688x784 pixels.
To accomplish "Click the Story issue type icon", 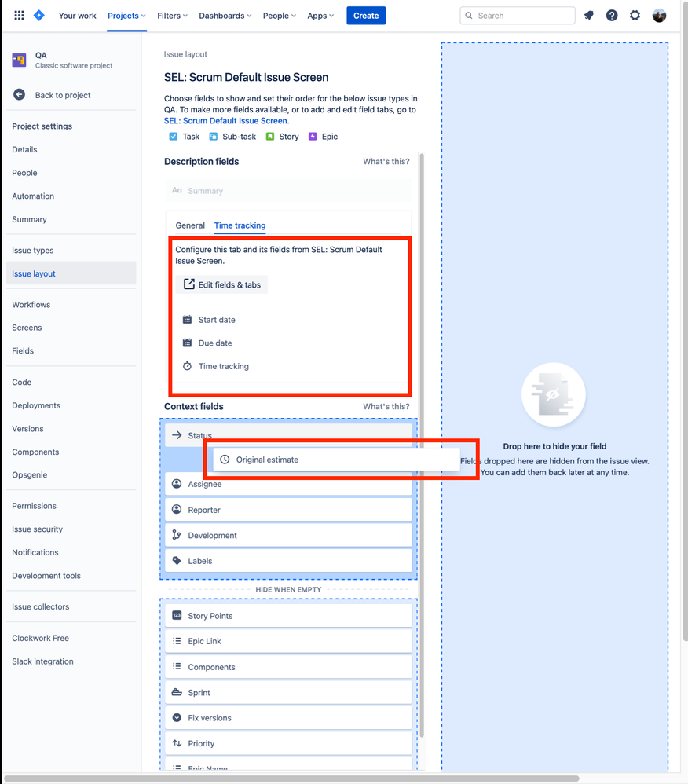I will [x=270, y=137].
